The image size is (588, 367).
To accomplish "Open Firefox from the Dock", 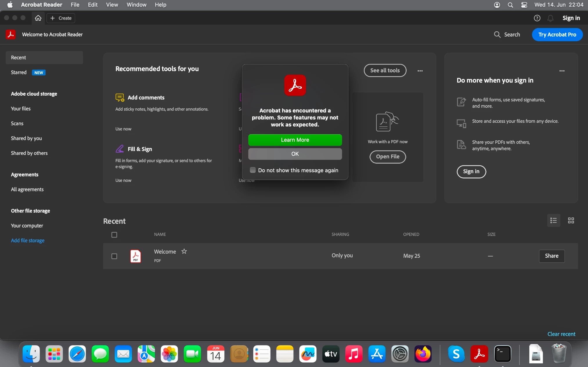I will click(x=423, y=354).
